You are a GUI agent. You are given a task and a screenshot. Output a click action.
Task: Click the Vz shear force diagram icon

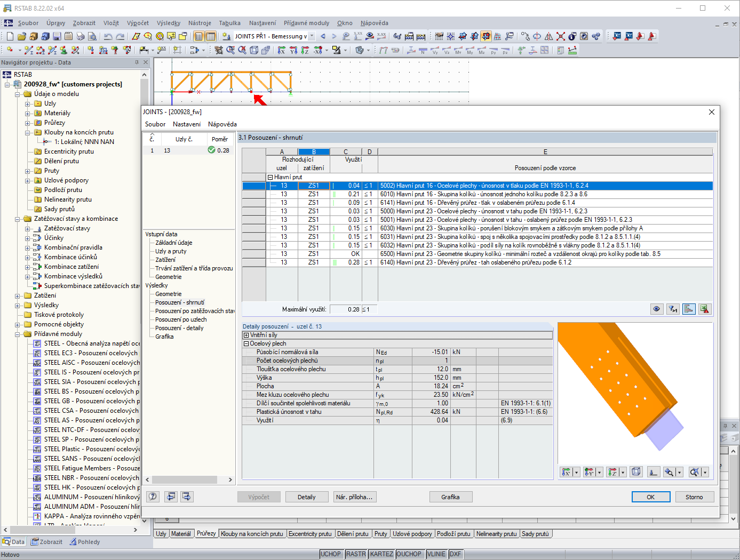point(447,50)
